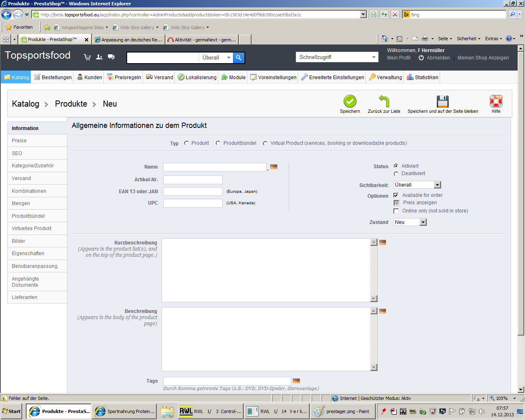Open the Module menu tab
525x420 pixels.
(233, 77)
